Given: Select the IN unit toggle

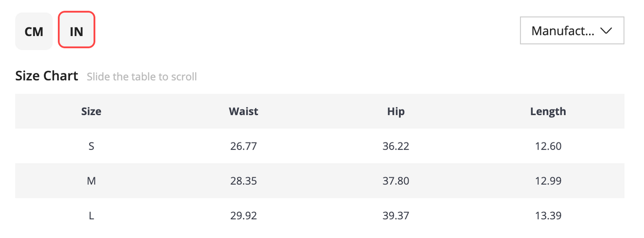Looking at the screenshot, I should pos(77,30).
